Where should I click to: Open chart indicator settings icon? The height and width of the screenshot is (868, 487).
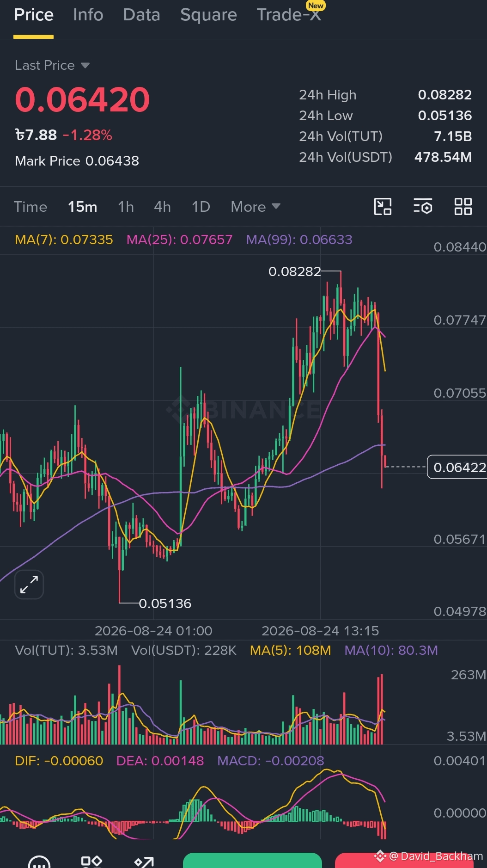click(x=423, y=206)
